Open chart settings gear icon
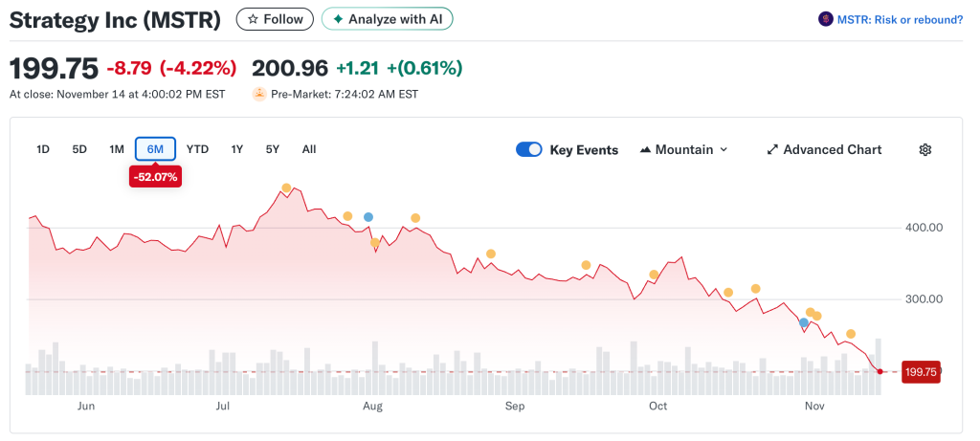 pos(924,150)
